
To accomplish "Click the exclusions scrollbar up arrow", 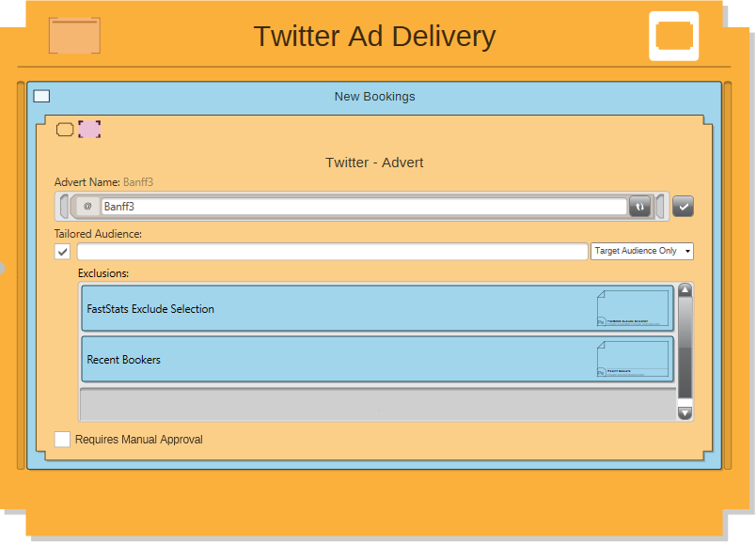I will click(685, 289).
